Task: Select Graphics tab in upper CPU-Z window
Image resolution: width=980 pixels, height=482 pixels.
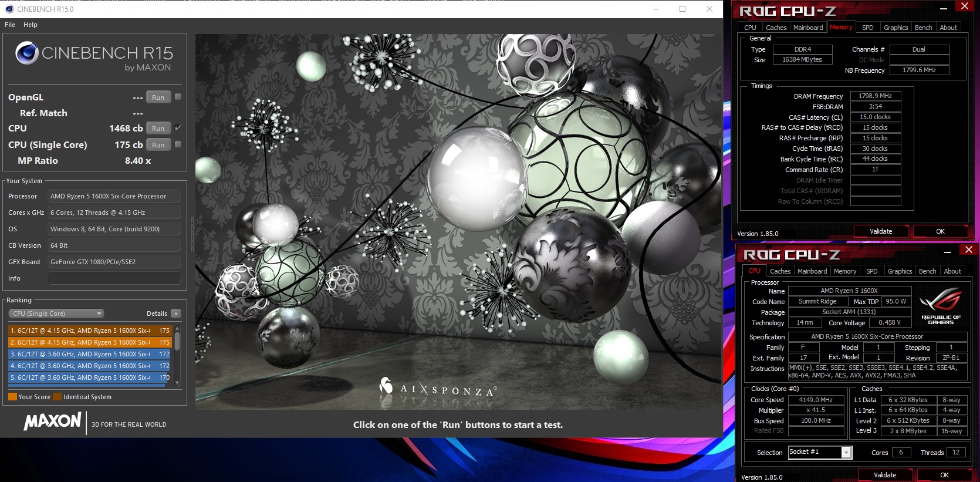Action: click(x=895, y=28)
